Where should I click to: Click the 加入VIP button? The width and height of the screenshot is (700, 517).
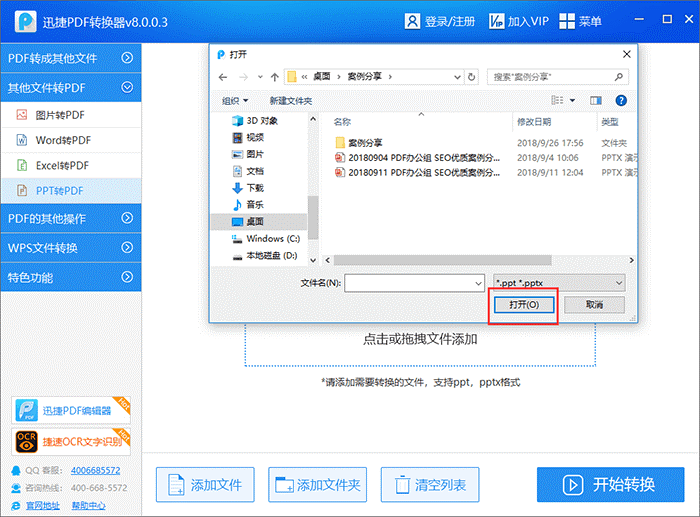click(x=519, y=21)
